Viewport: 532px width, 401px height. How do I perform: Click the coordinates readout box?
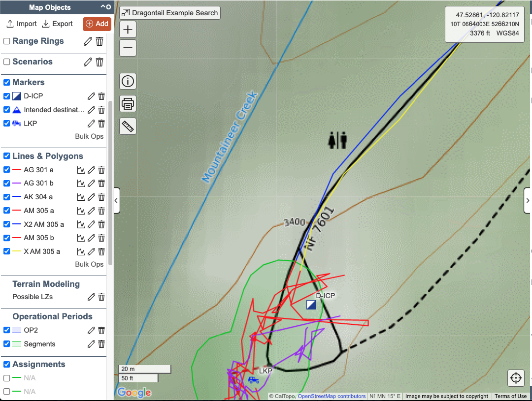coord(485,24)
